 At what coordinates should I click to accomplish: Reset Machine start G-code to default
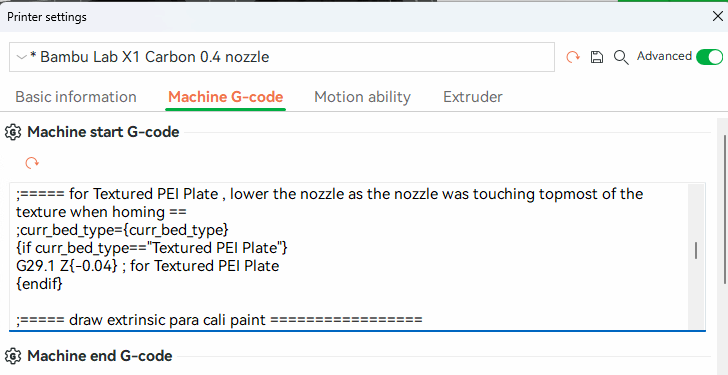32,163
